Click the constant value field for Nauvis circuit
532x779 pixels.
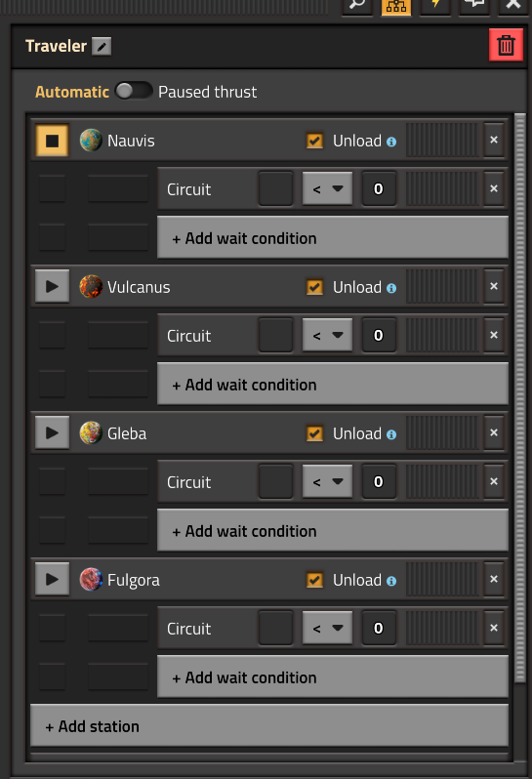pos(379,188)
